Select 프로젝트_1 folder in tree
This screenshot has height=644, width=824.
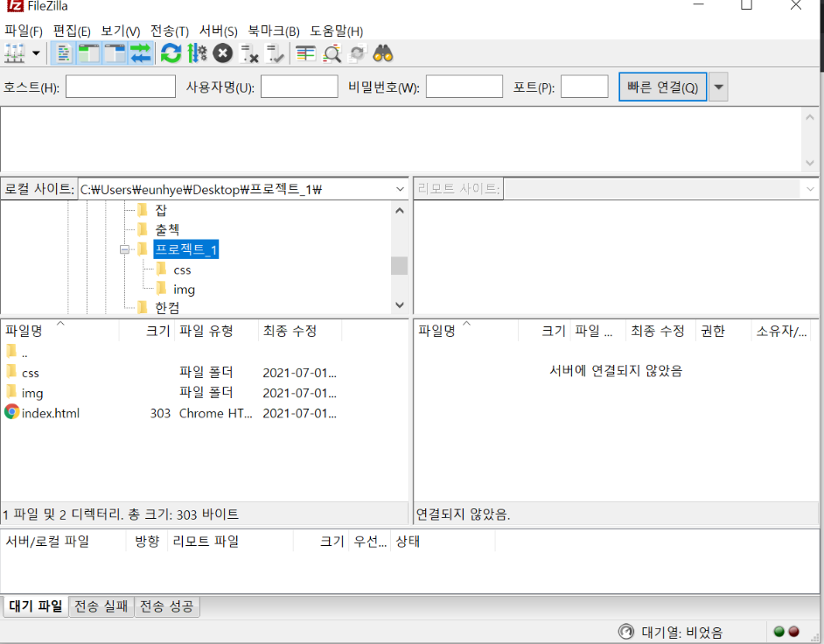point(186,249)
